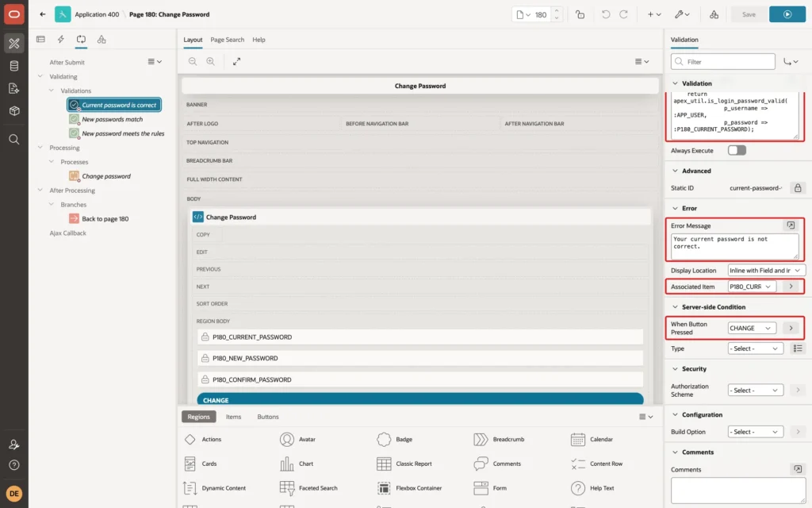Click the Save button

(749, 14)
